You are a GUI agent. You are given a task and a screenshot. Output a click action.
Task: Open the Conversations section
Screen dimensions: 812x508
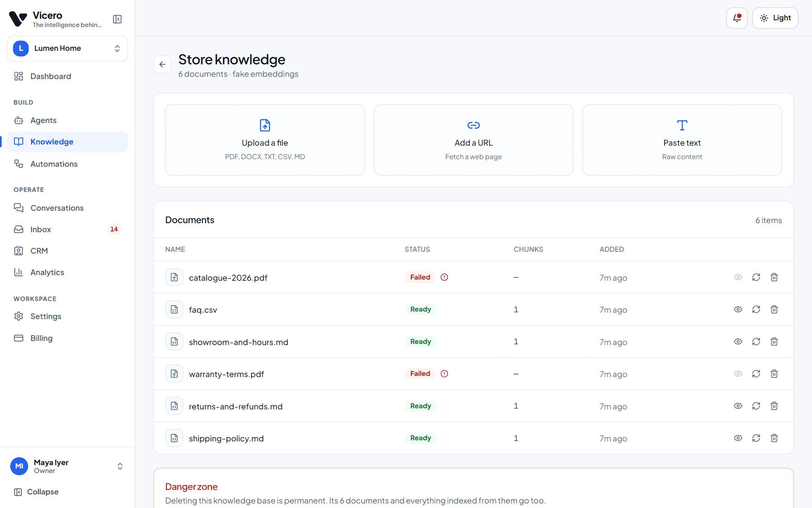(67, 208)
